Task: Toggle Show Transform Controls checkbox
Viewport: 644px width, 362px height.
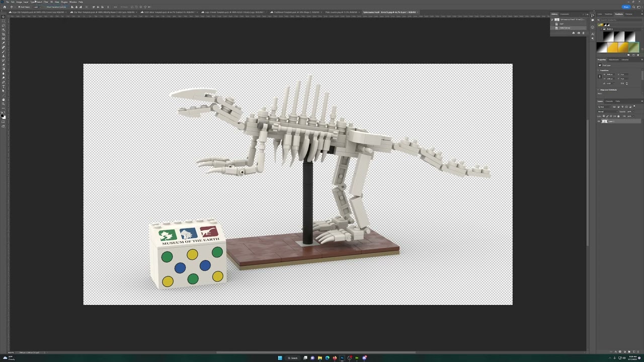Action: (45, 7)
